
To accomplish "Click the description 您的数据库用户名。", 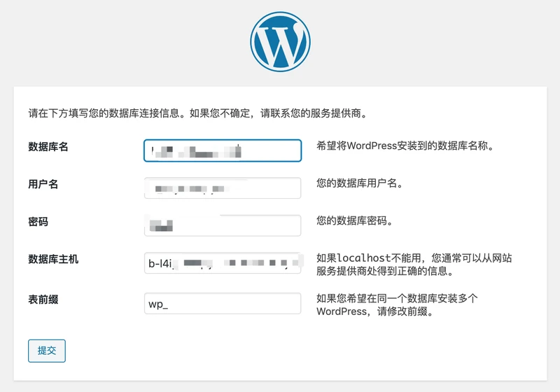I will 360,183.
